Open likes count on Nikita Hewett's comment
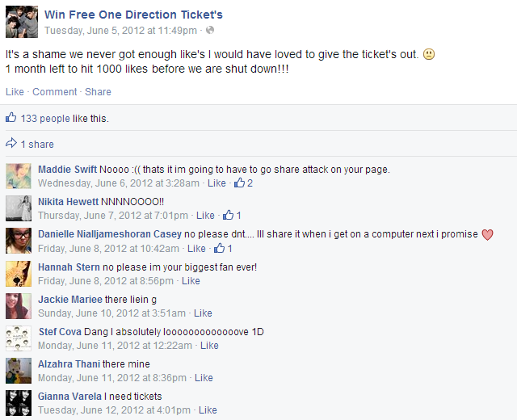The height and width of the screenshot is (420, 517). [x=232, y=216]
